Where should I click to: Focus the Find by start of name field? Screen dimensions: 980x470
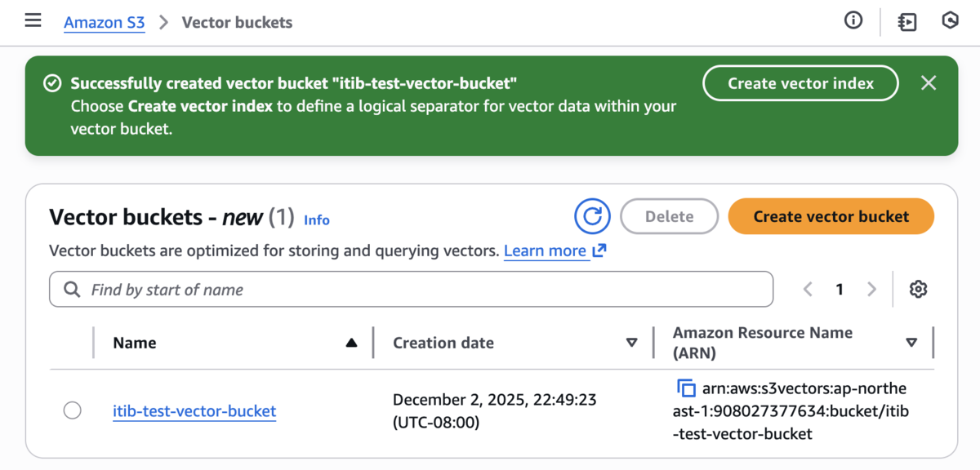point(411,290)
